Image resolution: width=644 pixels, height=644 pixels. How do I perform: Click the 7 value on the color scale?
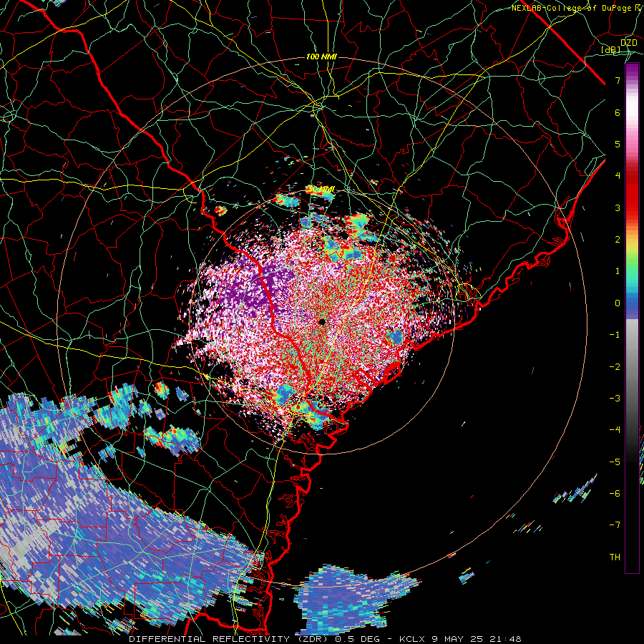(x=618, y=80)
